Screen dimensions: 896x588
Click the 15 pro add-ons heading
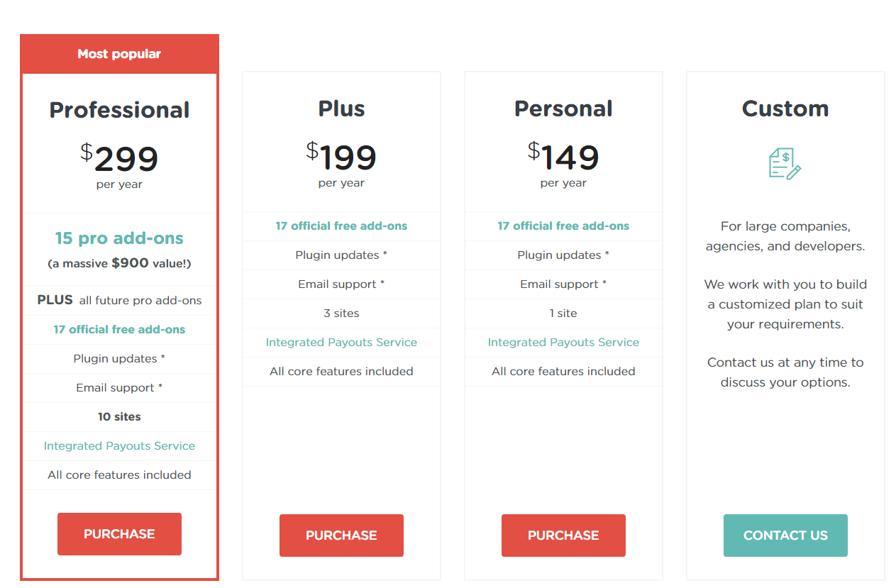point(119,238)
